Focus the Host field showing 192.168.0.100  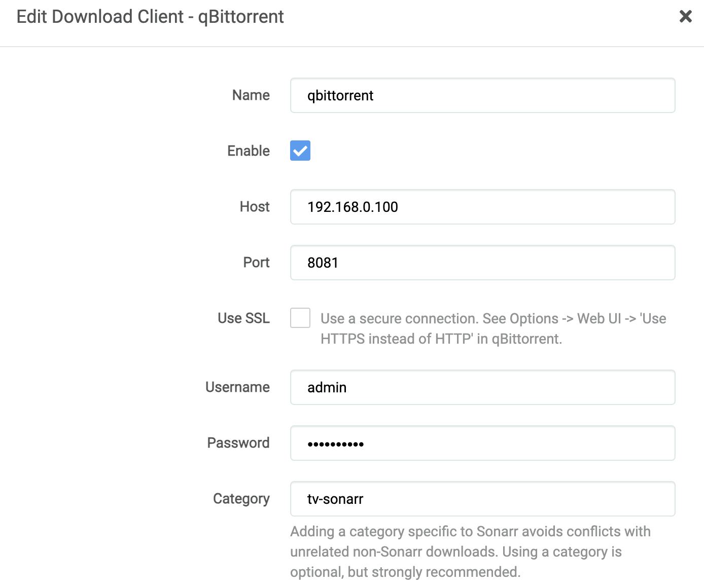point(482,207)
